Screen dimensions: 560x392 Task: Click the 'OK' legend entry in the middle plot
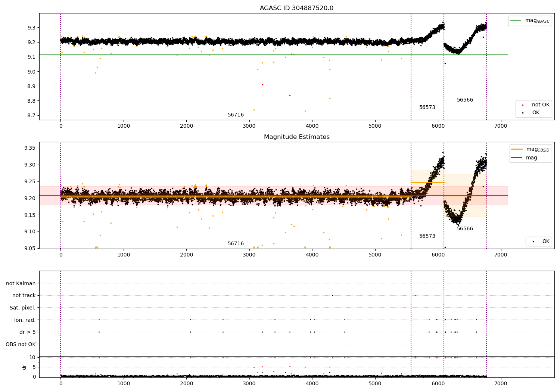pos(539,242)
